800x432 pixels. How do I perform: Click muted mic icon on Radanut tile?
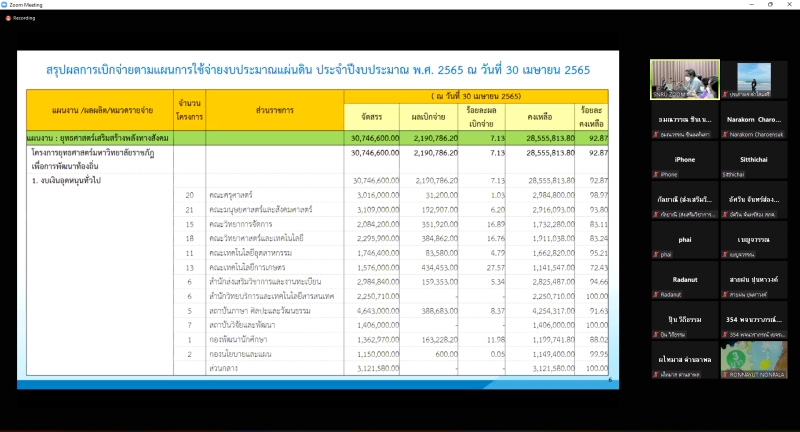(x=657, y=295)
